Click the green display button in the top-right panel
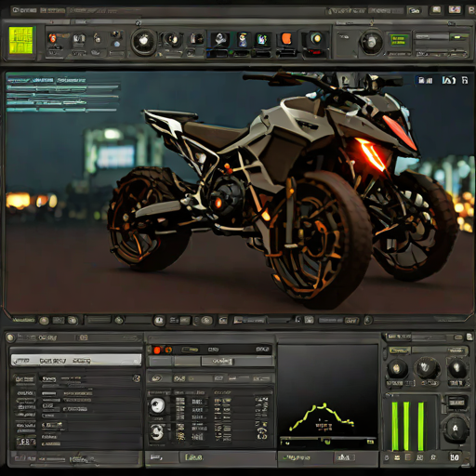This screenshot has height=476, width=476. (x=399, y=41)
